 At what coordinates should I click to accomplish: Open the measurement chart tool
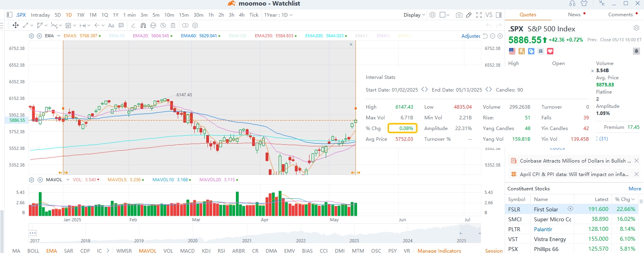pos(68,25)
